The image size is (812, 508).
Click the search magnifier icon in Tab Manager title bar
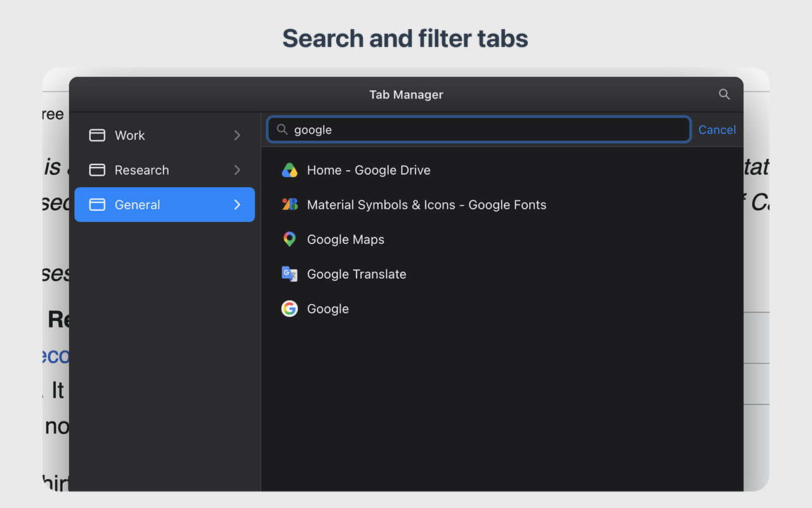[724, 95]
